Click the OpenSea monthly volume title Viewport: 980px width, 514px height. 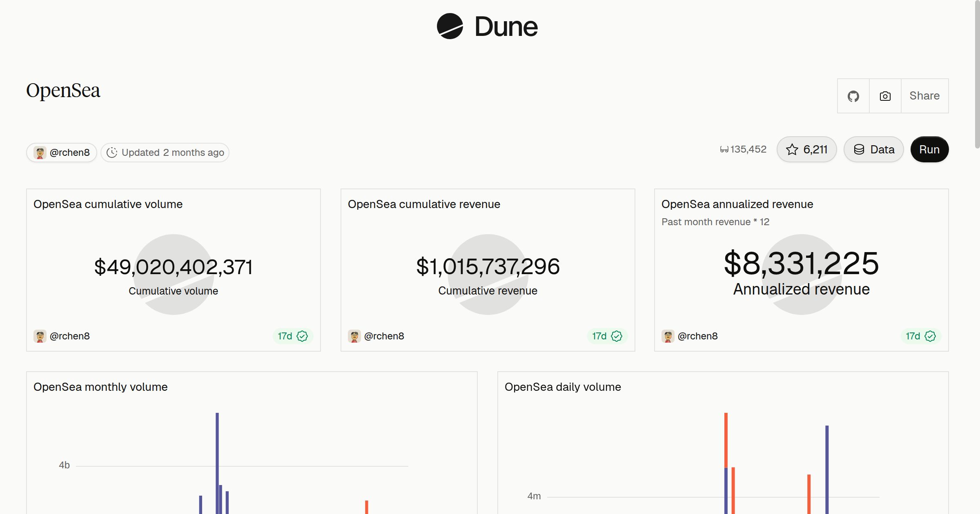pyautogui.click(x=100, y=387)
